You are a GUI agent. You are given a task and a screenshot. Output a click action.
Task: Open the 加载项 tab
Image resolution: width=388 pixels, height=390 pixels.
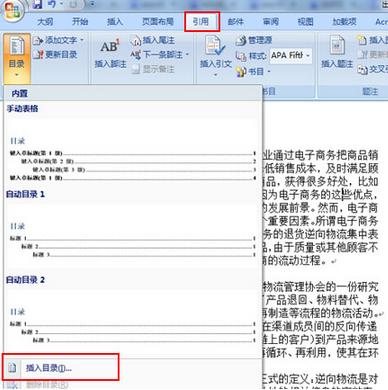pos(344,22)
